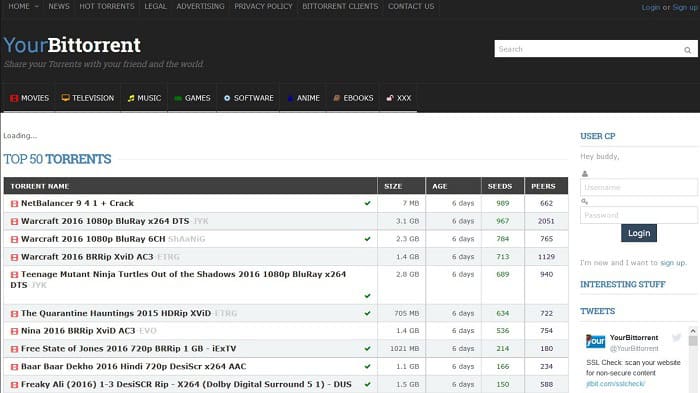Click the search magnifier icon
700x393 pixels.
tap(688, 50)
